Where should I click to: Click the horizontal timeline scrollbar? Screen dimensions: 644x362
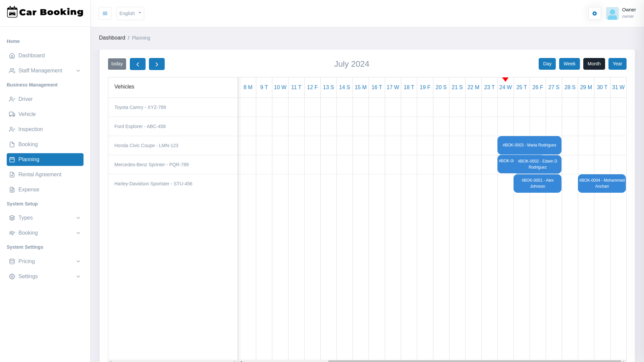474,361
